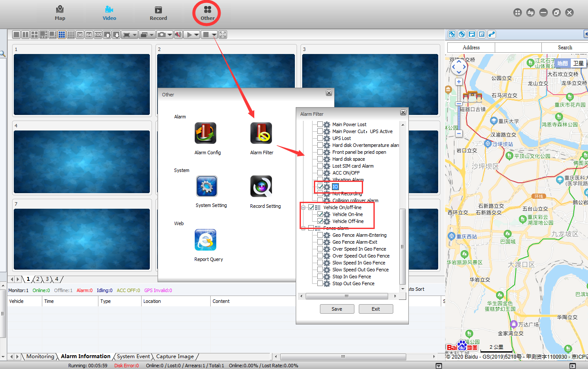The height and width of the screenshot is (369, 588).
Task: Switch to single-window video layout
Action: [x=16, y=35]
